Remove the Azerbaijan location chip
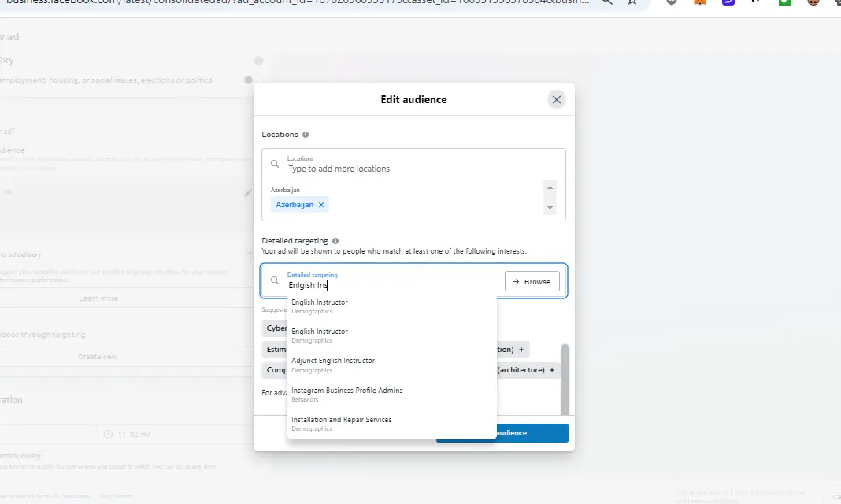This screenshot has height=504, width=841. 321,205
